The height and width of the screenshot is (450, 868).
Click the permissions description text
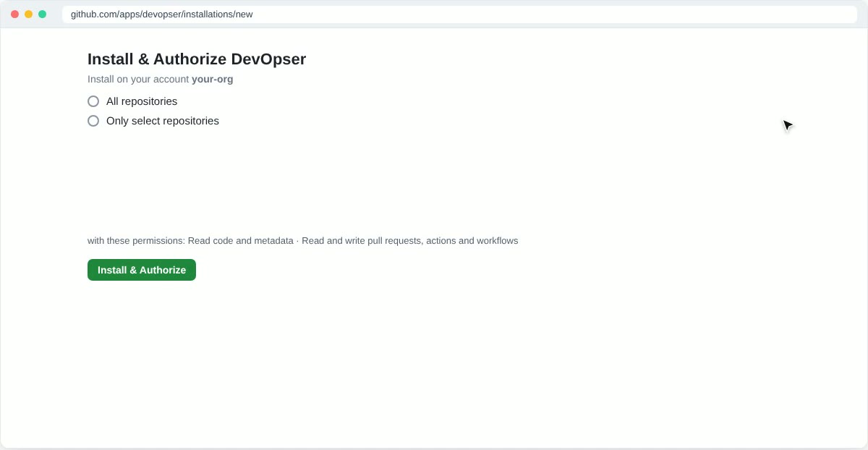click(303, 241)
